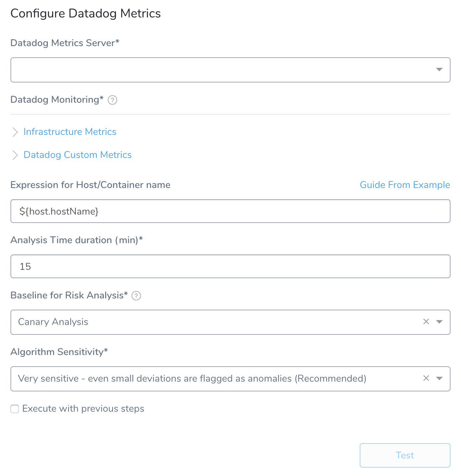Clear the Canary Analysis selection
The width and height of the screenshot is (461, 476).
(426, 322)
